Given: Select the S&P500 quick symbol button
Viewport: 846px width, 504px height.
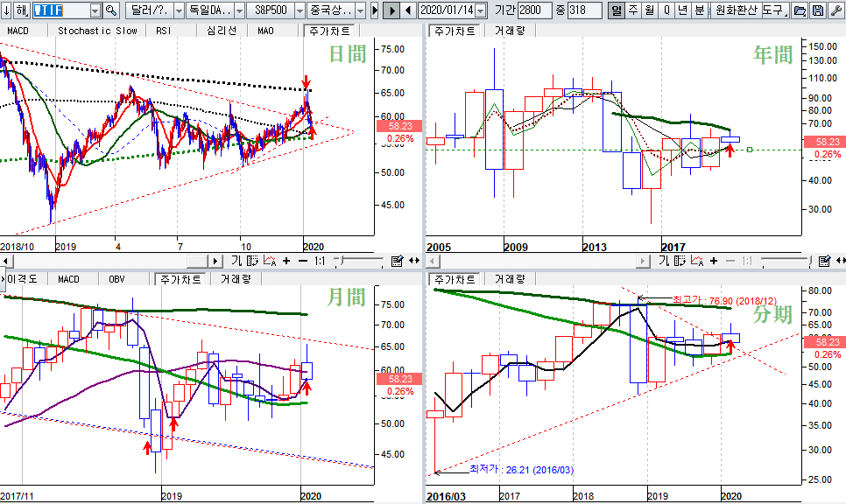Looking at the screenshot, I should pyautogui.click(x=271, y=10).
